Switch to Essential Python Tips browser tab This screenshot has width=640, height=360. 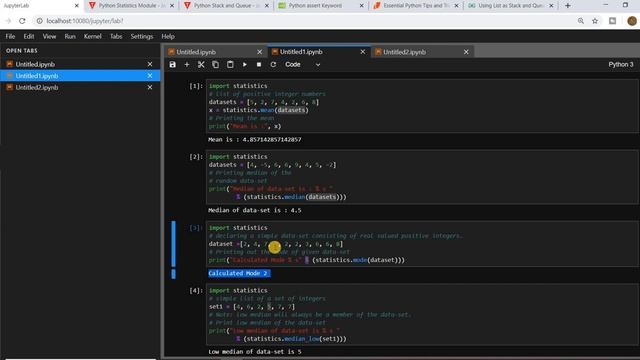tap(416, 6)
